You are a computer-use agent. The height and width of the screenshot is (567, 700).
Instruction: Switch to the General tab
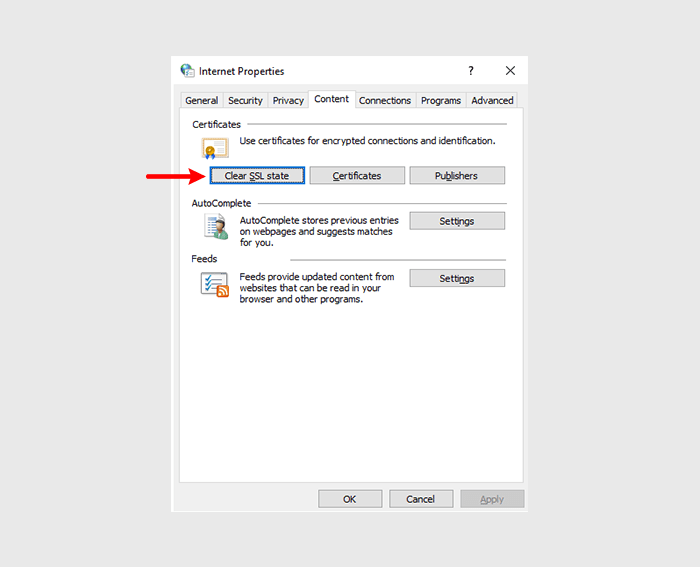tap(202, 100)
